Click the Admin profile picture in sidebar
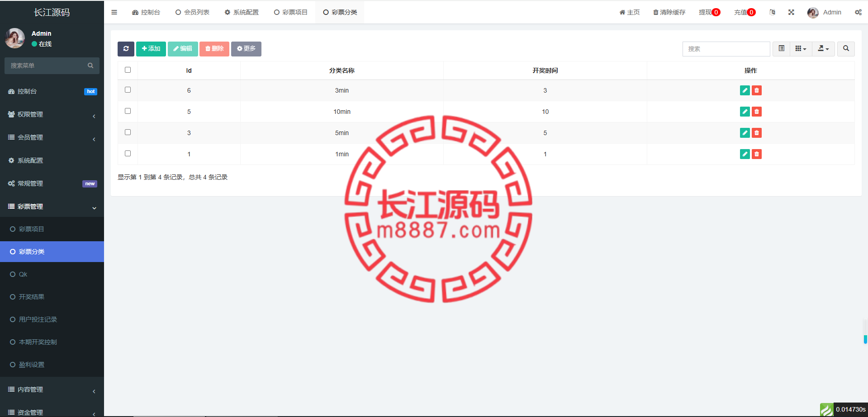Viewport: 868px width, 417px height. coord(14,38)
